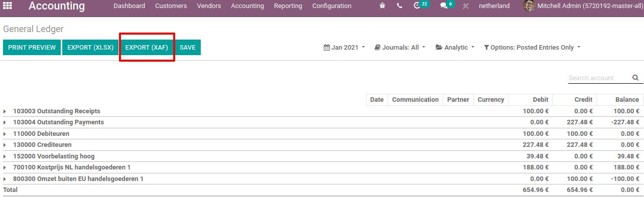Viewport: 644px width, 198px height.
Task: Click the debug bug icon
Action: point(382,6)
